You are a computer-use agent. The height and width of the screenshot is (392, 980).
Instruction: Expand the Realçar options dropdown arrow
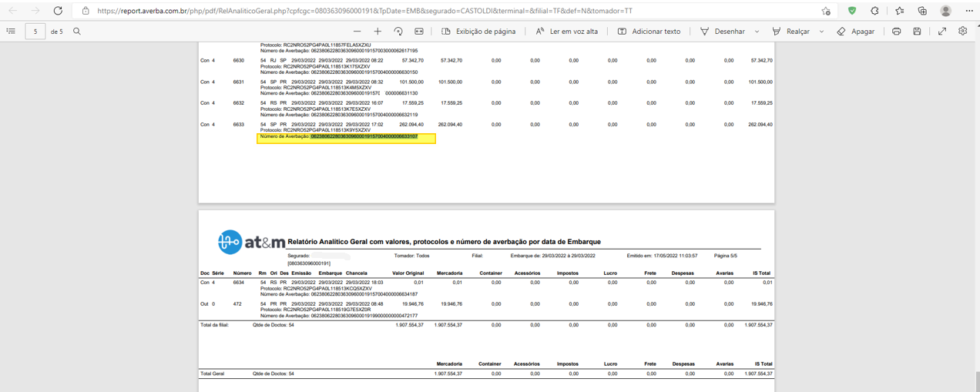(821, 32)
